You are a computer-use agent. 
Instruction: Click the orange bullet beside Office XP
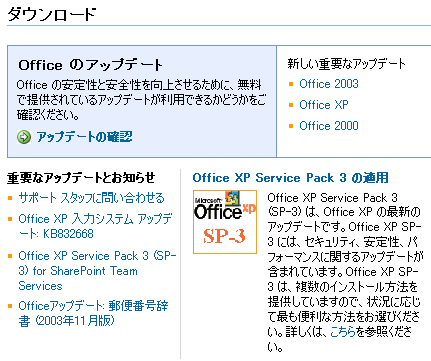(291, 105)
